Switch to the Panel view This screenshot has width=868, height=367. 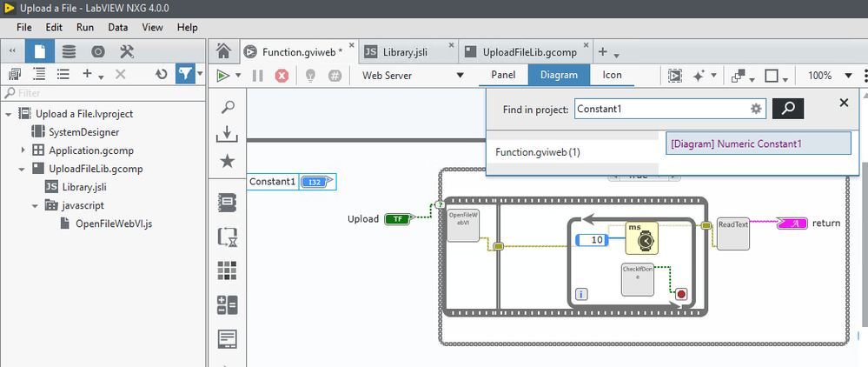coord(503,76)
